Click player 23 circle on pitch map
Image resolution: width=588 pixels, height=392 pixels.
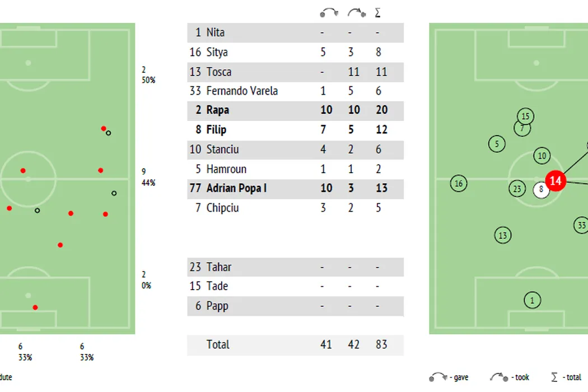tap(517, 189)
